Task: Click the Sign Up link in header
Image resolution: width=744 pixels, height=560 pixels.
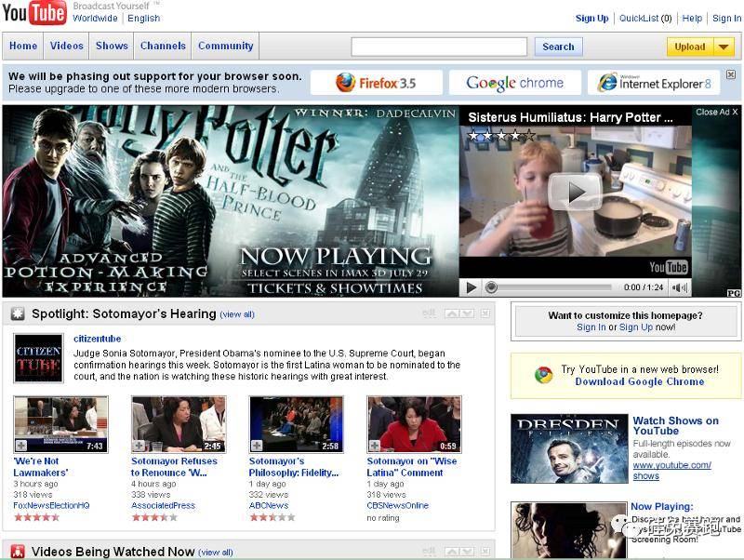Action: point(591,18)
